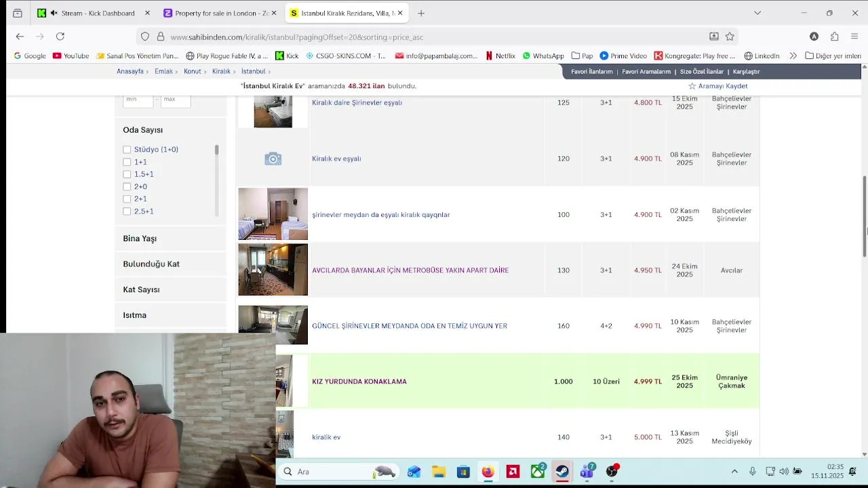This screenshot has height=488, width=868.
Task: Open File Explorer from the taskbar
Action: coord(438,472)
